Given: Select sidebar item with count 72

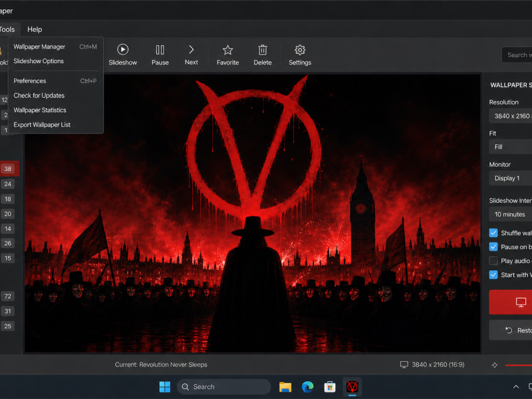Looking at the screenshot, I should 8,296.
